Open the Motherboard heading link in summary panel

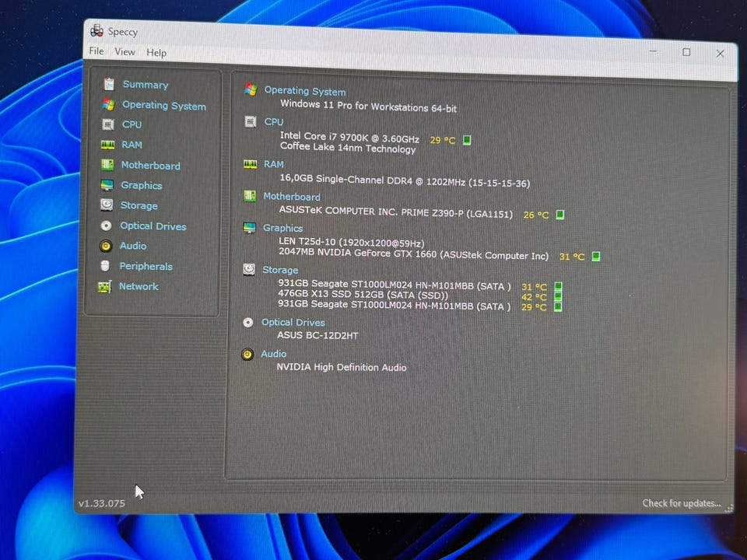[292, 196]
